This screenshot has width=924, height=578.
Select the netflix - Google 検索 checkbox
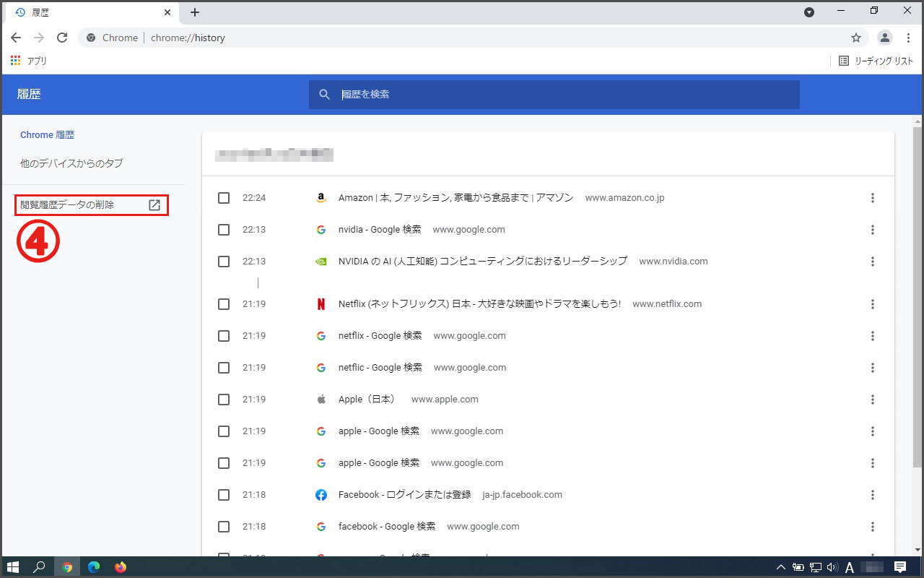pyautogui.click(x=224, y=336)
